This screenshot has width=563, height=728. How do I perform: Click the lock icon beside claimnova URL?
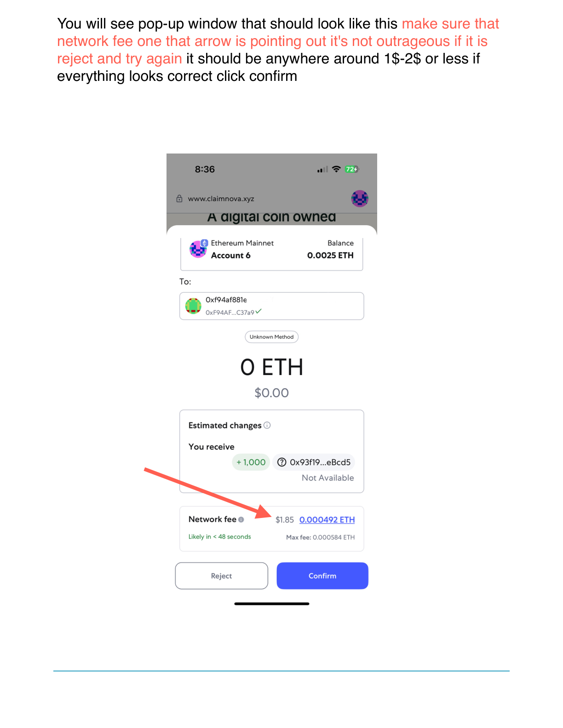pyautogui.click(x=179, y=199)
